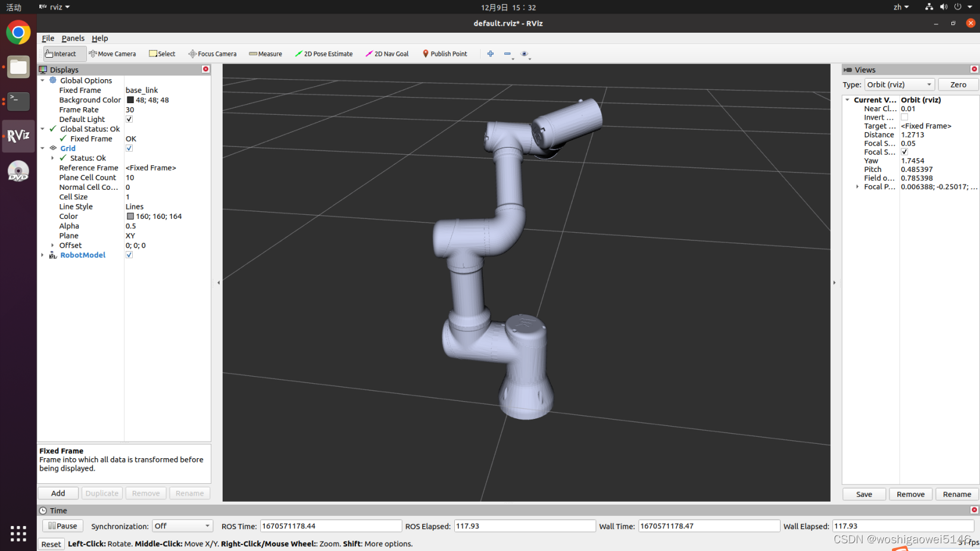Viewport: 980px width, 551px height.
Task: Open the toolbar options eye icon
Action: point(525,54)
